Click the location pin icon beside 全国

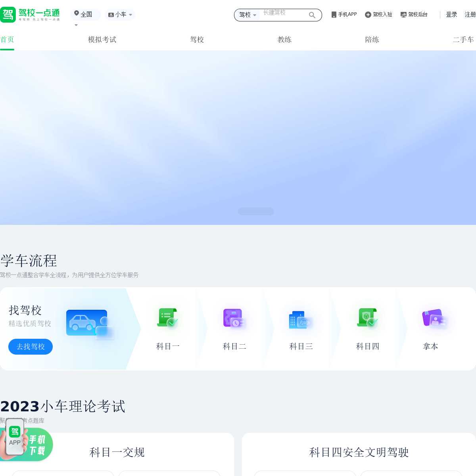[77, 13]
